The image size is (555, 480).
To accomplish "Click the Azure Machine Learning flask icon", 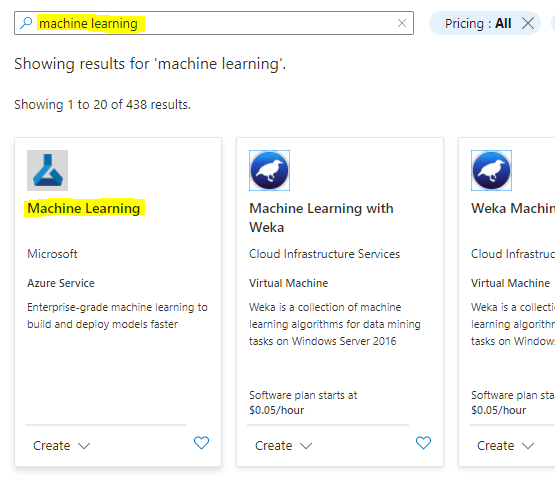I will point(47,170).
